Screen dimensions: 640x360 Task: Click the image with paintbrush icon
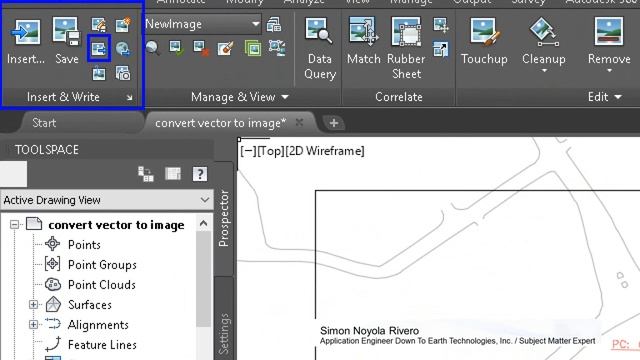point(226,48)
